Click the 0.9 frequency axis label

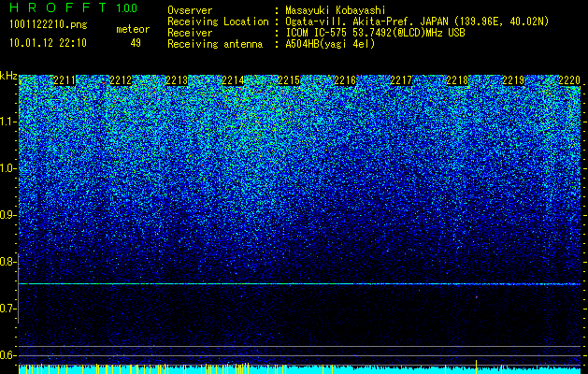pos(7,215)
